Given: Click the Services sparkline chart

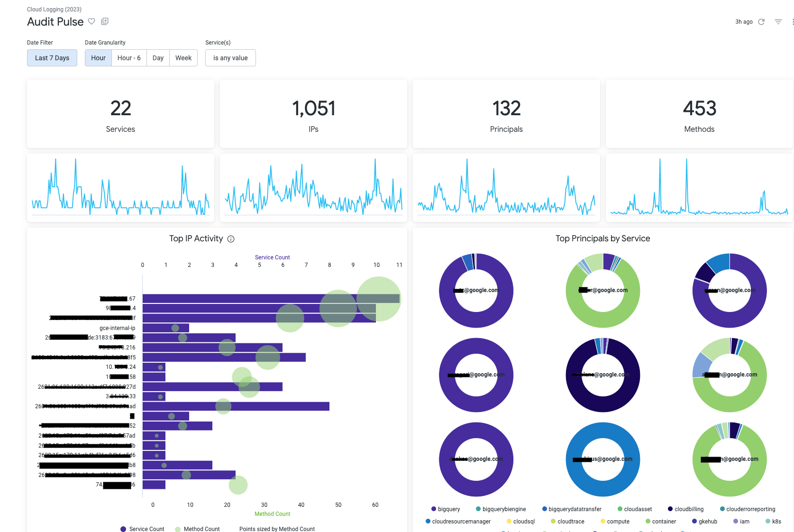Looking at the screenshot, I should tap(120, 188).
